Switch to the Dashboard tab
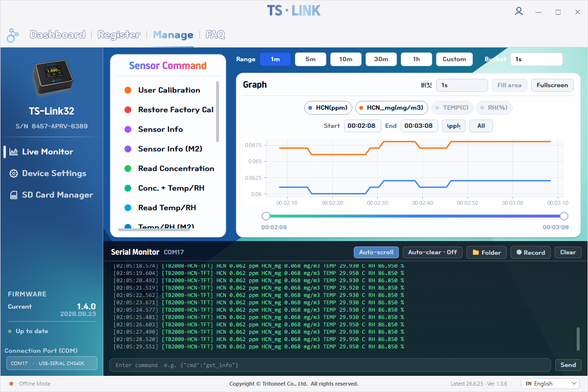Image resolution: width=588 pixels, height=392 pixels. 58,35
